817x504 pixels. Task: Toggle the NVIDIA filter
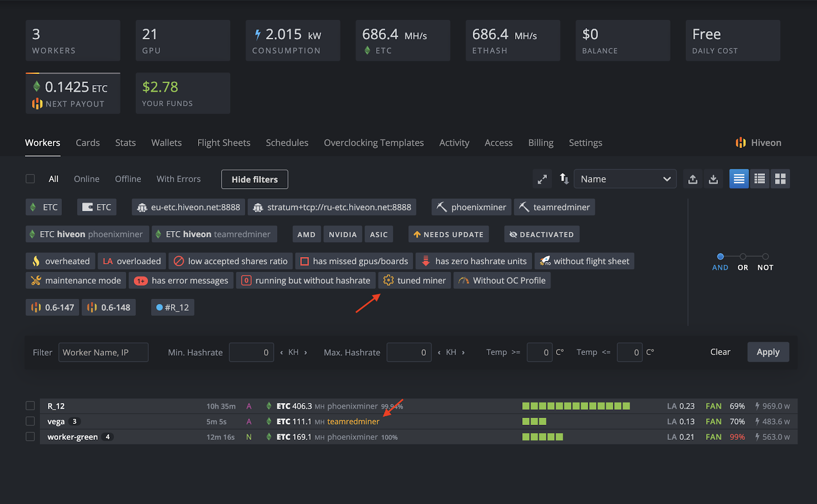point(343,234)
